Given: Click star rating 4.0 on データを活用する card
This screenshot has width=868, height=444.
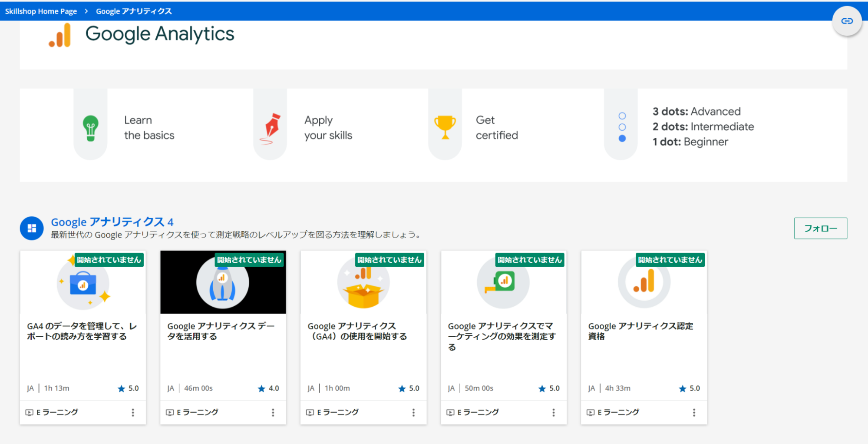Looking at the screenshot, I should [x=268, y=388].
